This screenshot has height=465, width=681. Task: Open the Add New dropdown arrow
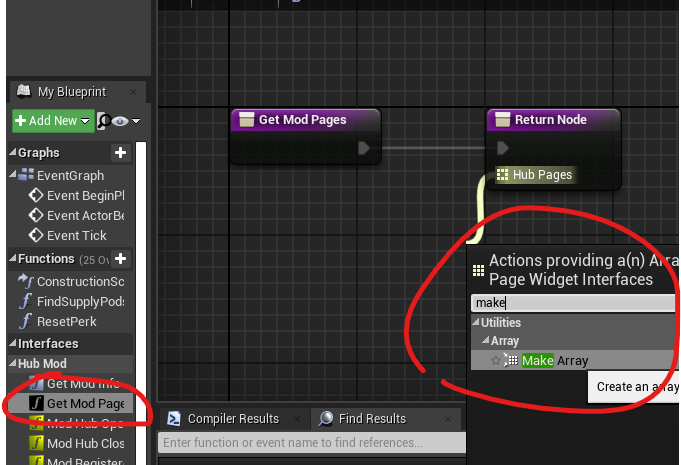click(x=85, y=121)
